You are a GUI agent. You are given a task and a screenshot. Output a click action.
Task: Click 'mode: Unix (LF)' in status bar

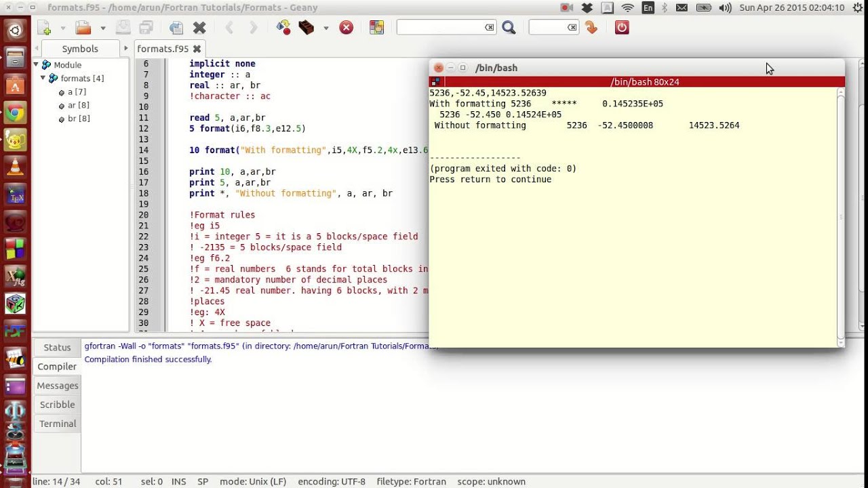click(253, 482)
